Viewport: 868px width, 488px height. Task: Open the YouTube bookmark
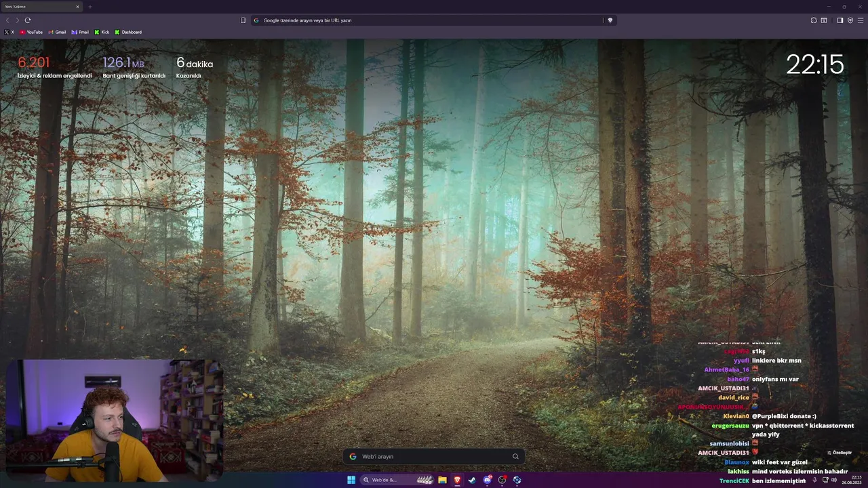point(31,32)
